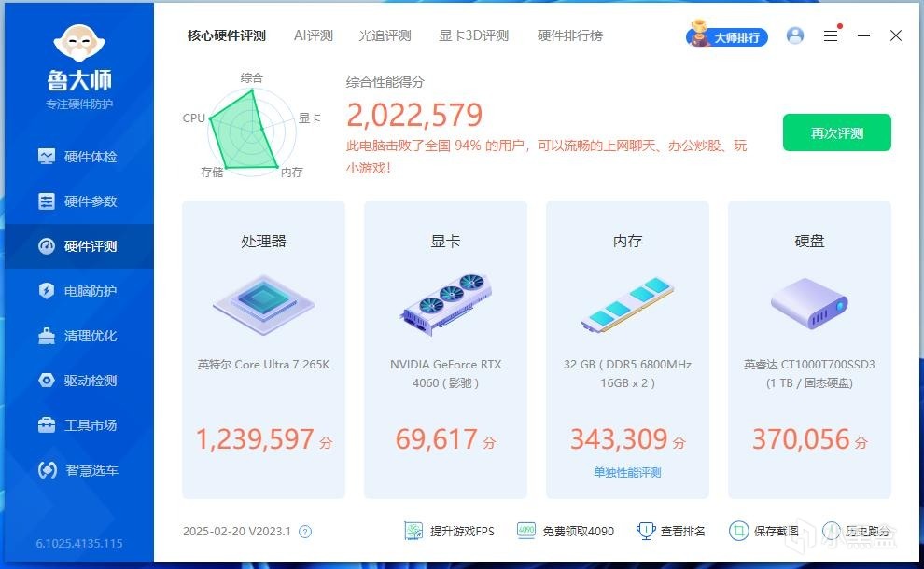Open 清理优化 in the sidebar

click(x=79, y=336)
